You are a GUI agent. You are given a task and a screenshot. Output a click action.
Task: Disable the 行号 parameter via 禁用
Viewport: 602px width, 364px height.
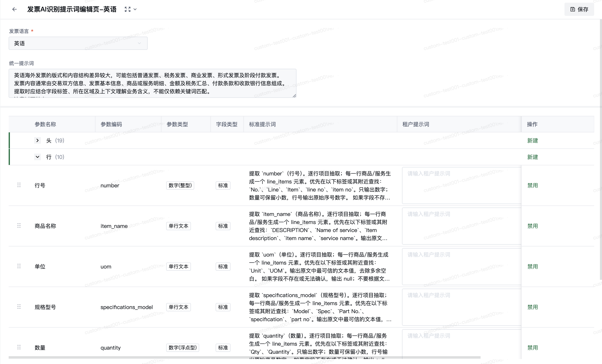click(x=532, y=185)
